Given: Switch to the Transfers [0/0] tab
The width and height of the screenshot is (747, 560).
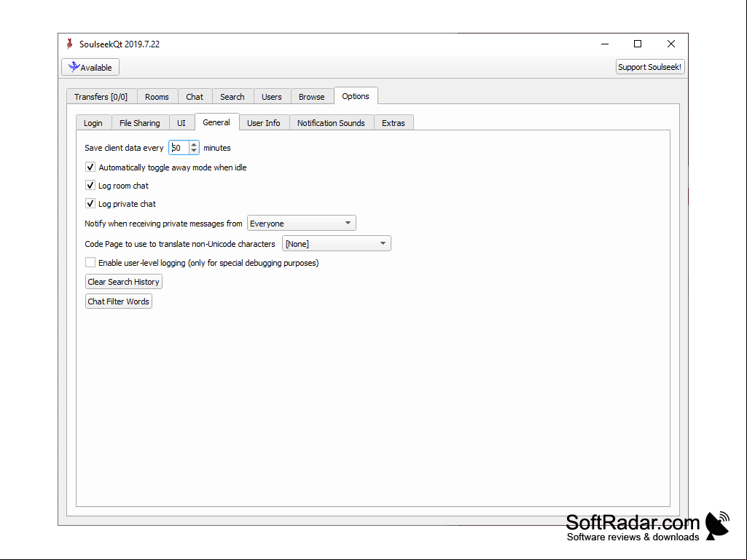Looking at the screenshot, I should click(x=101, y=96).
